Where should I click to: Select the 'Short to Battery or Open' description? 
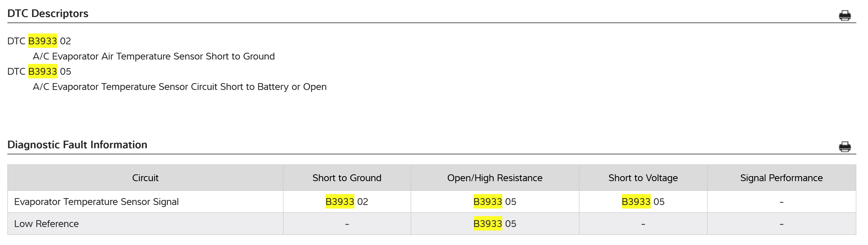180,87
